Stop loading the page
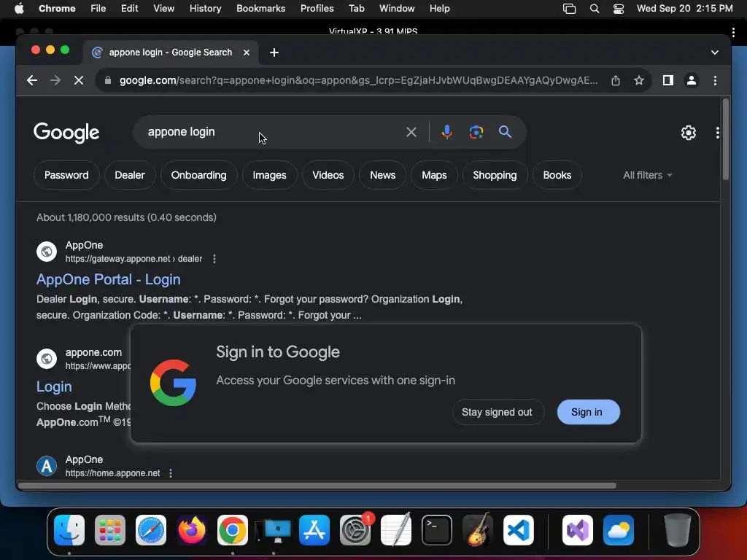747x560 pixels. click(79, 80)
